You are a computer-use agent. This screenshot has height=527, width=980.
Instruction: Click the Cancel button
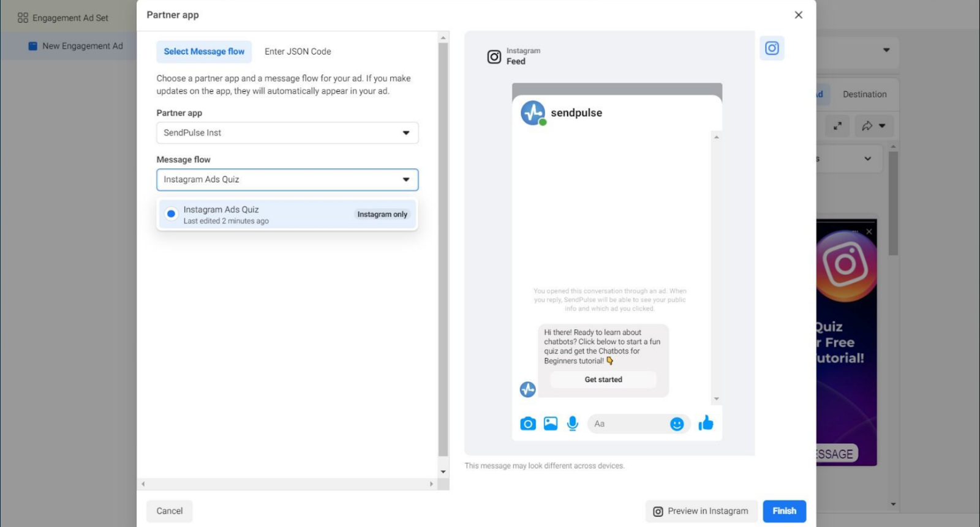(x=170, y=511)
